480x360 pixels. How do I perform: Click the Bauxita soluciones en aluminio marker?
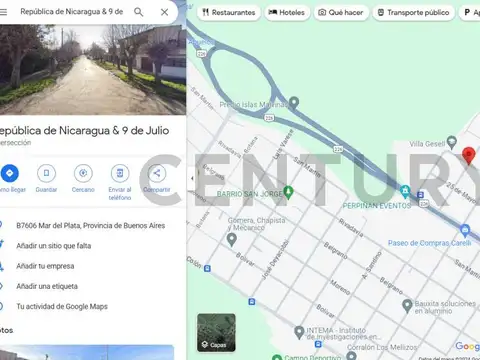[x=407, y=306]
